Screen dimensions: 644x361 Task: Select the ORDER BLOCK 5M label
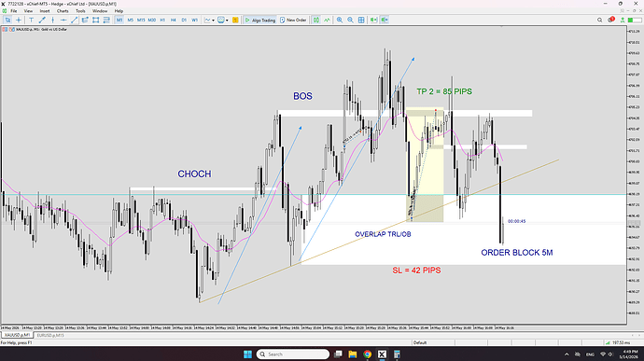pyautogui.click(x=517, y=253)
